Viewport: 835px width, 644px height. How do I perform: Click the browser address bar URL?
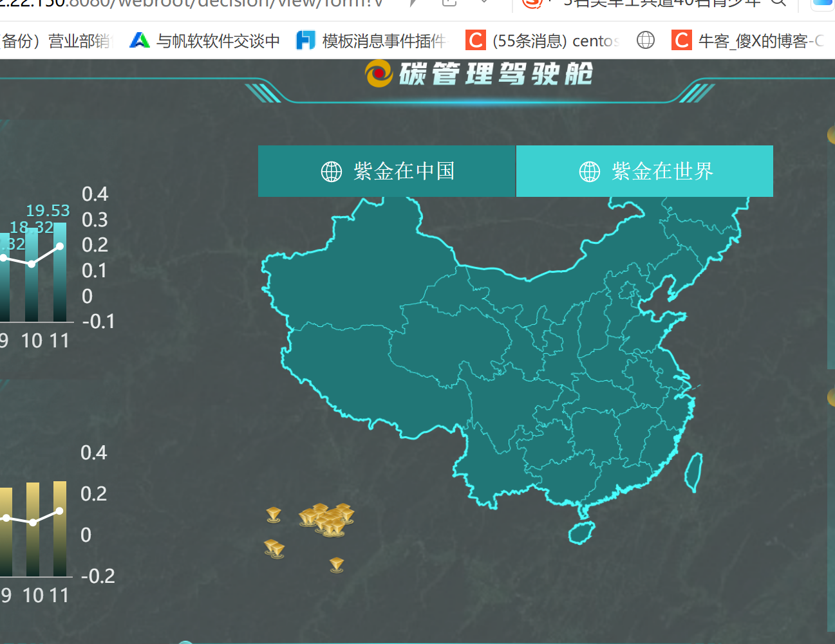(192, 3)
